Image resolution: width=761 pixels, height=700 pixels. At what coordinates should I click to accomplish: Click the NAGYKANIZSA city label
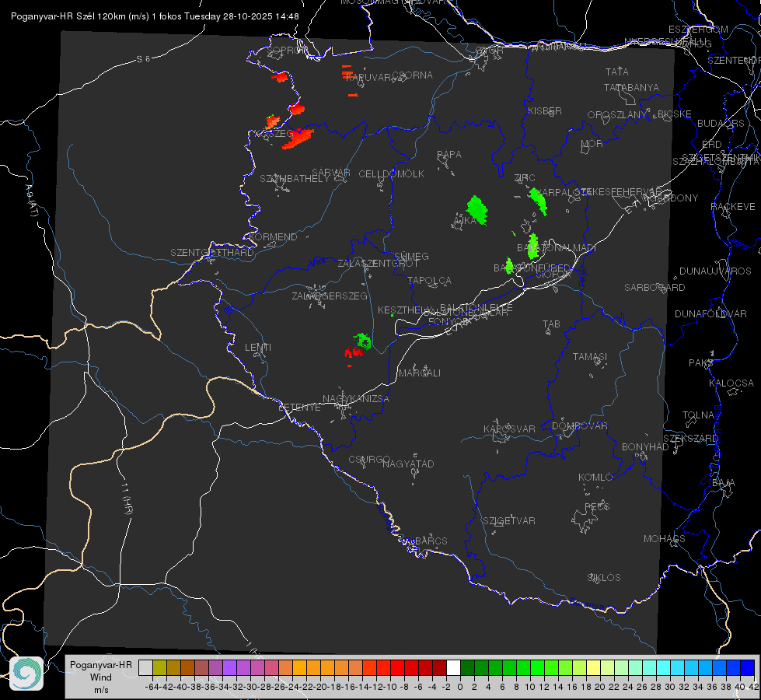pyautogui.click(x=356, y=398)
